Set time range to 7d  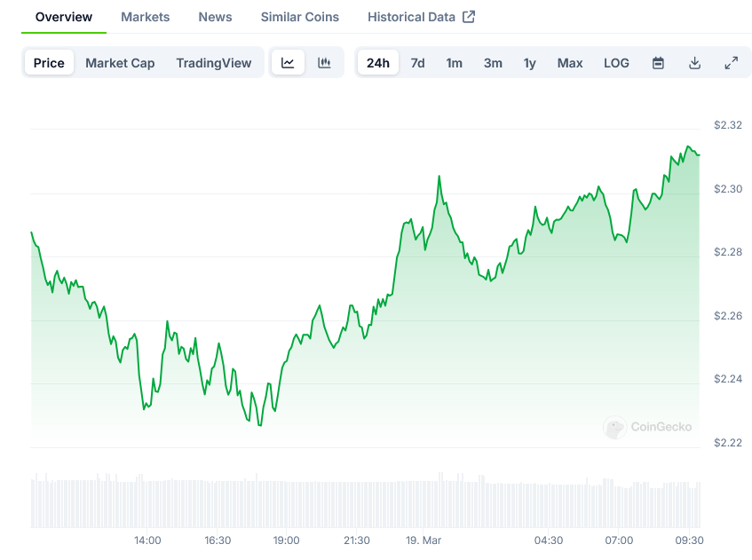click(x=417, y=63)
